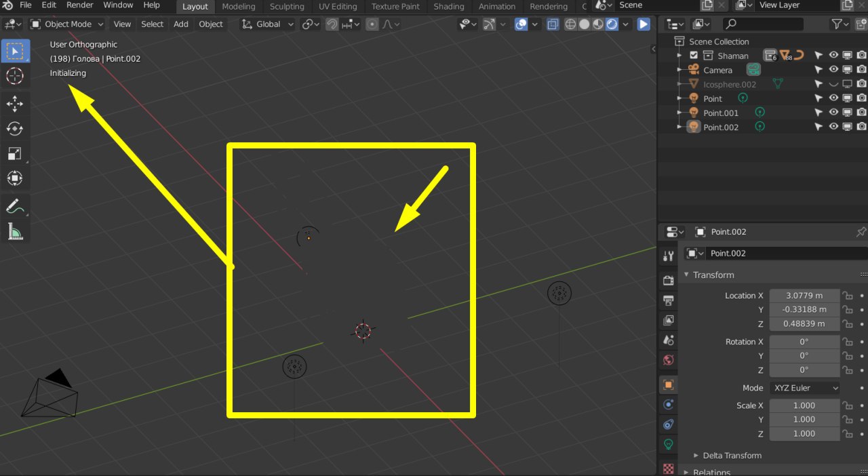Activate the Transform tool

coord(15,178)
